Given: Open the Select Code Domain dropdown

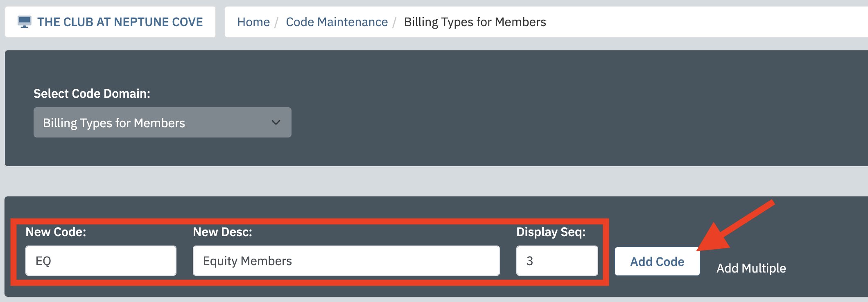Looking at the screenshot, I should pos(163,122).
